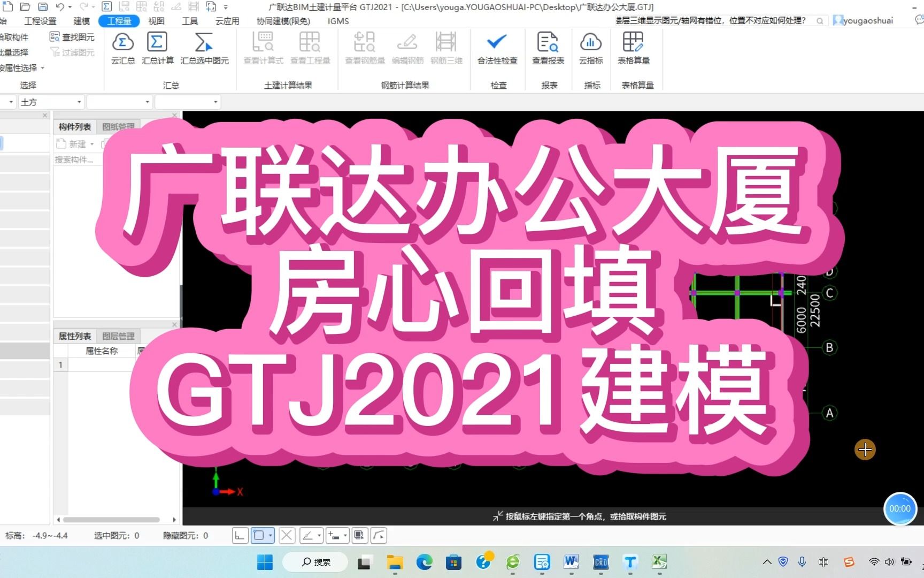The width and height of the screenshot is (924, 578).
Task: Click the Windows Start button
Action: (265, 562)
